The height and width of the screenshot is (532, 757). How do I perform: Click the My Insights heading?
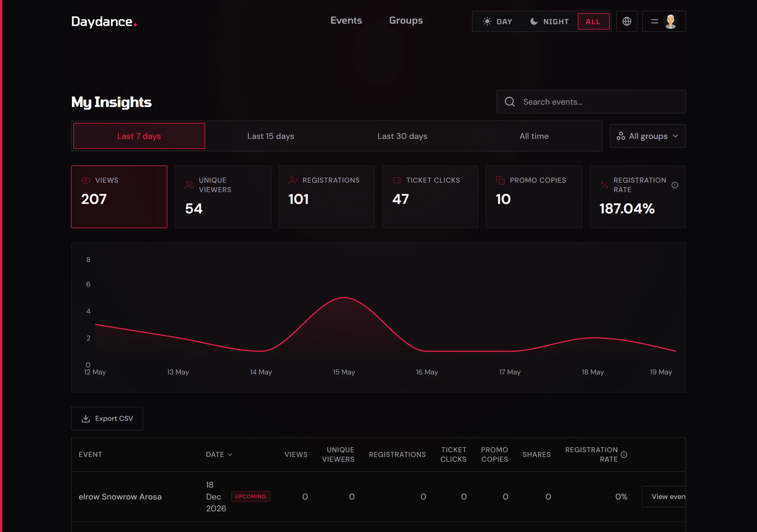pos(111,102)
